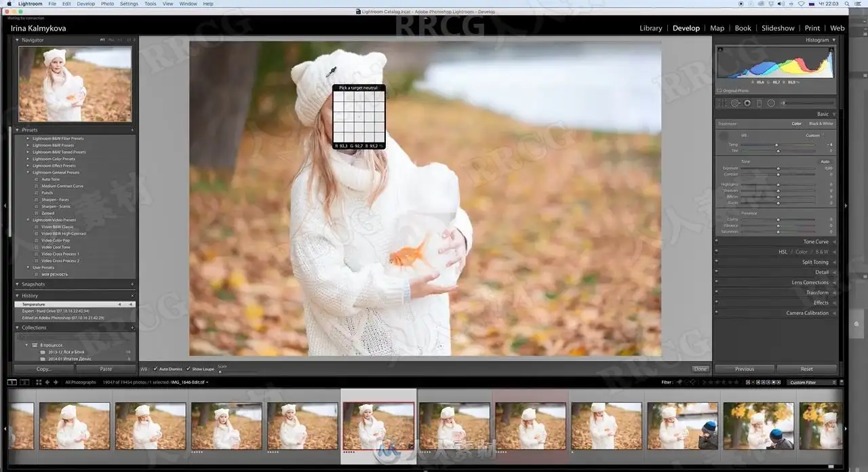Toggle shadow clipping indicator in histogram
The width and height of the screenshot is (868, 472).
pyautogui.click(x=720, y=50)
